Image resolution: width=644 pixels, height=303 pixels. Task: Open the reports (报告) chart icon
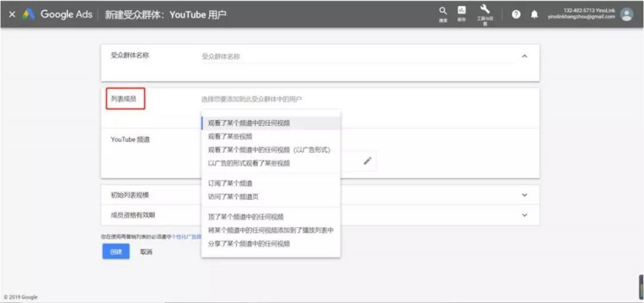[x=462, y=12]
